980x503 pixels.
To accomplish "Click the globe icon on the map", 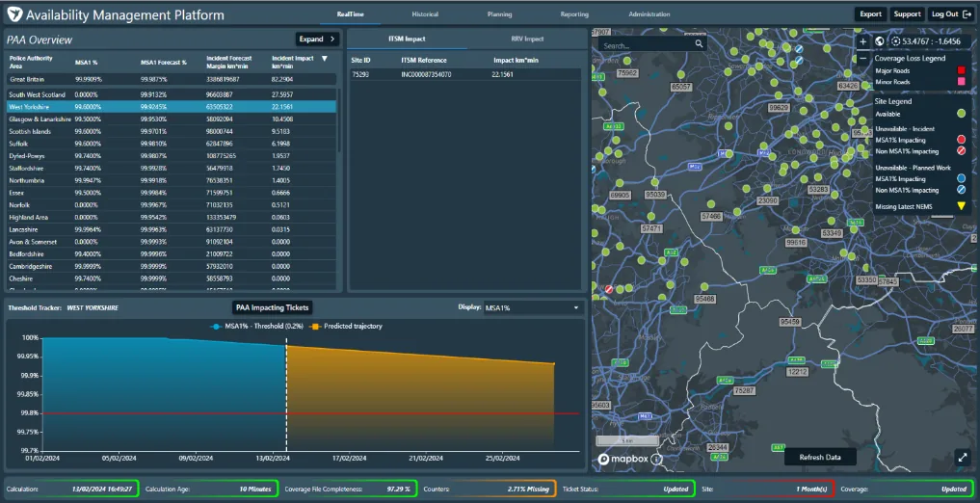I will point(880,41).
